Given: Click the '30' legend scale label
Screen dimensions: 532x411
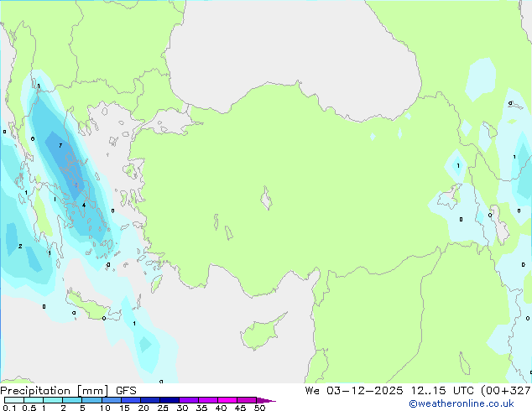Looking at the screenshot, I should tap(182, 408).
